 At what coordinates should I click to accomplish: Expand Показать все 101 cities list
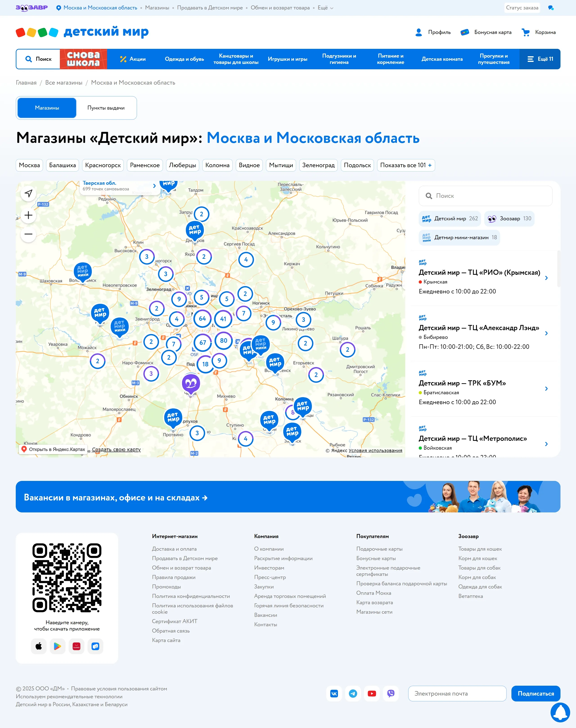click(x=406, y=165)
